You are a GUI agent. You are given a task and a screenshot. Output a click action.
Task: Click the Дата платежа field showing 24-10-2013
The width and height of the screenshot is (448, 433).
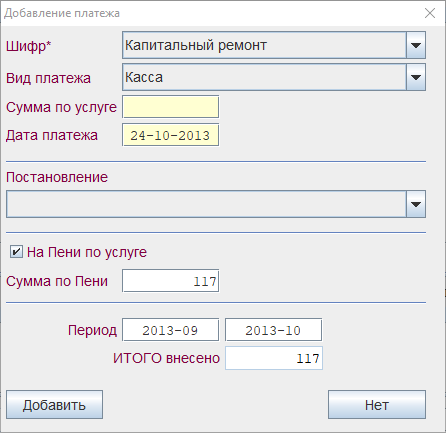click(x=171, y=135)
